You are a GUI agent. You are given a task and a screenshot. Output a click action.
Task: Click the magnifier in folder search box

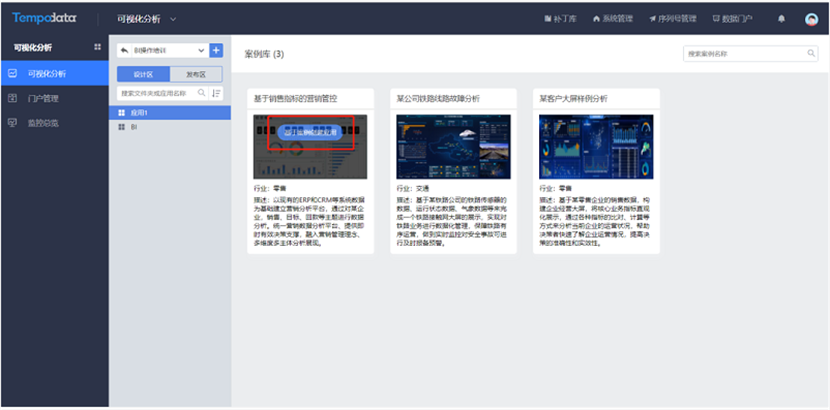tap(201, 93)
